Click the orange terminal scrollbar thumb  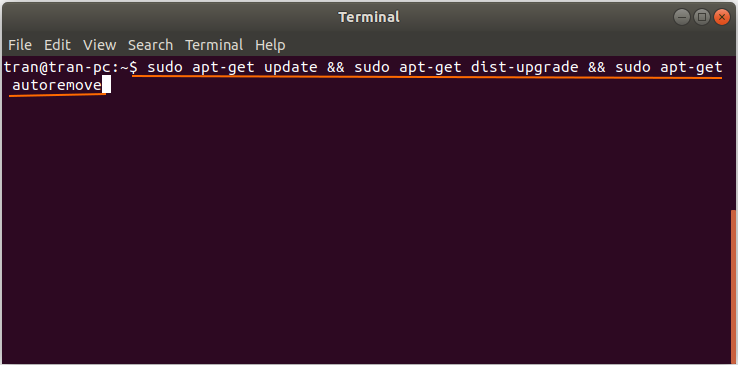pyautogui.click(x=733, y=287)
